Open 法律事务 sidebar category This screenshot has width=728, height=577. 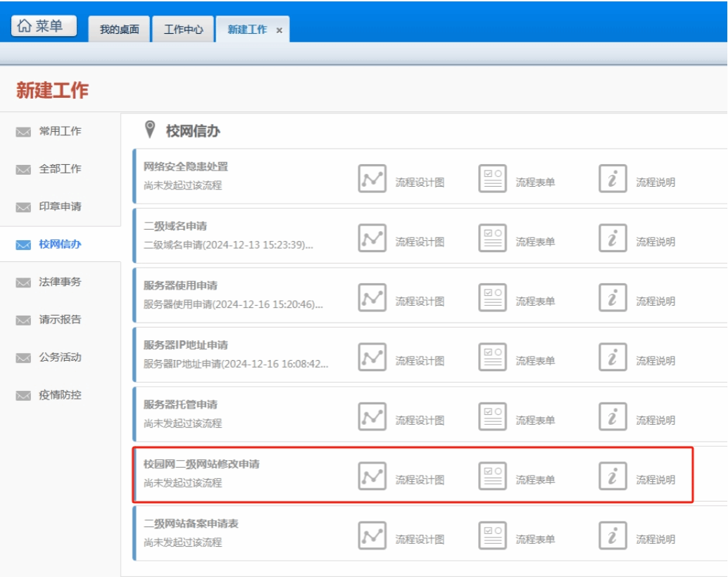coord(60,282)
